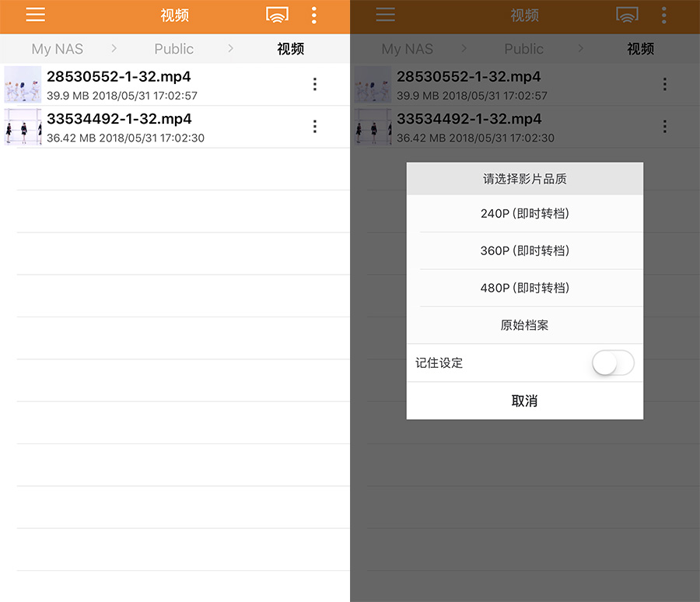
Task: Toggle the 记住设定 switch
Action: pyautogui.click(x=613, y=363)
